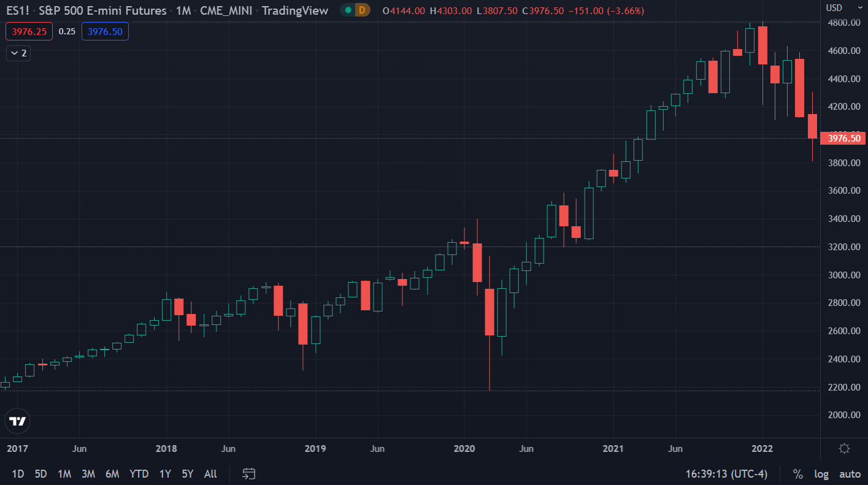868x485 pixels.
Task: Click the 2019 label on time axis
Action: pos(315,449)
